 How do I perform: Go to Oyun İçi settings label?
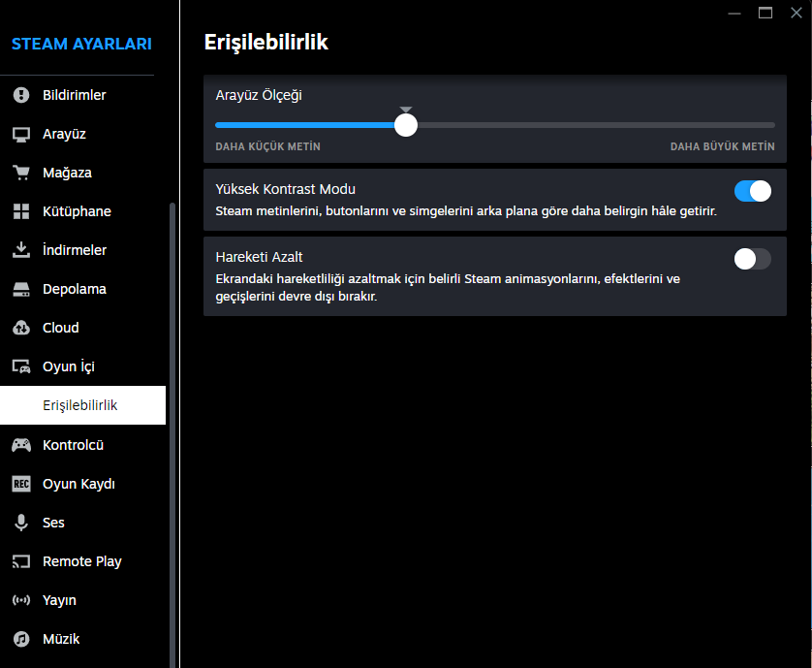click(x=69, y=366)
